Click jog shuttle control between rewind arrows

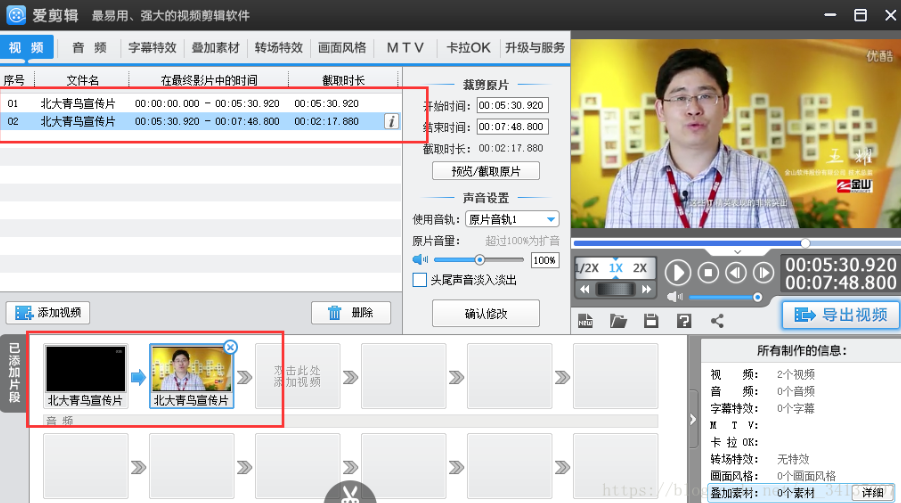click(615, 289)
